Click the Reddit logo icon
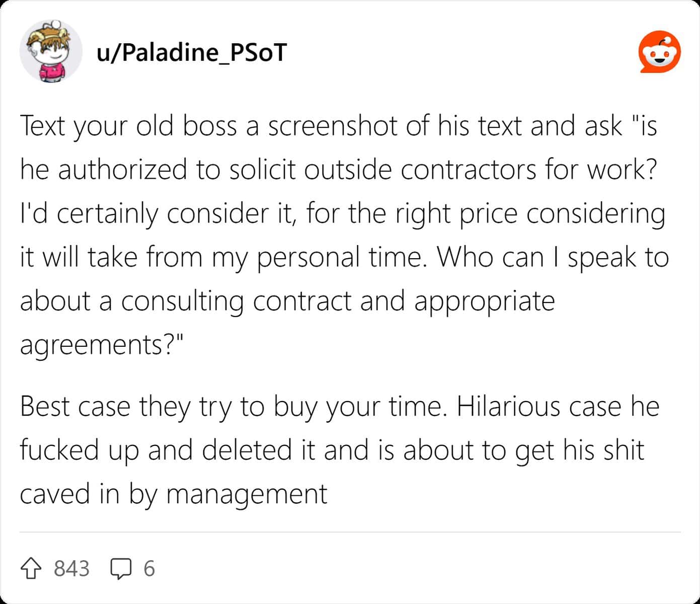The height and width of the screenshot is (604, 700). coord(660,52)
